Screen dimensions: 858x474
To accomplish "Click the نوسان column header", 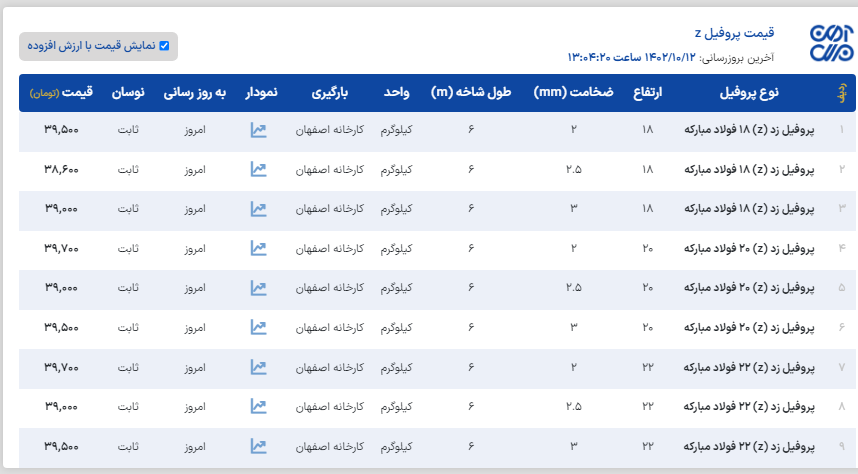I will pos(128,93).
